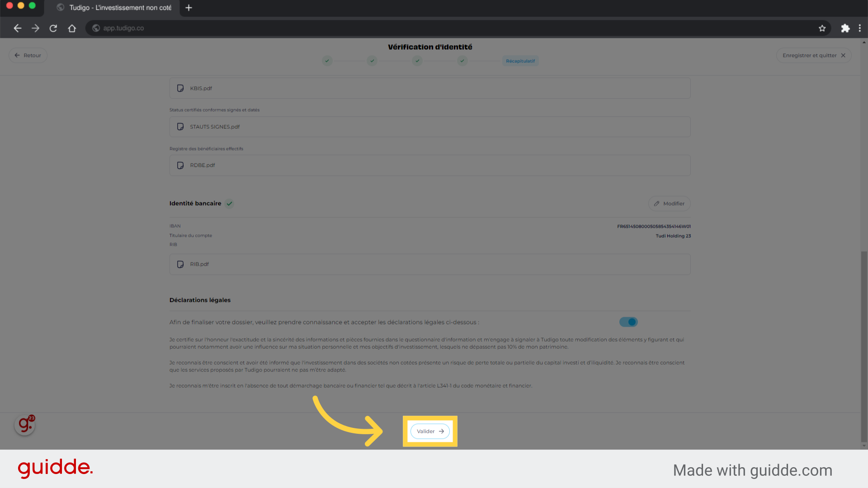Click the STAUTS SIGNES.pdf document icon

(180, 127)
